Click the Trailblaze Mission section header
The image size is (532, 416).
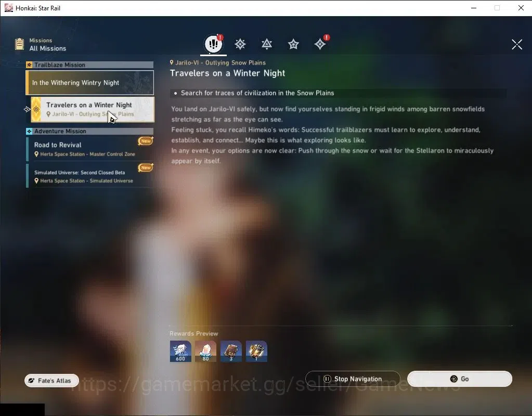coord(90,65)
